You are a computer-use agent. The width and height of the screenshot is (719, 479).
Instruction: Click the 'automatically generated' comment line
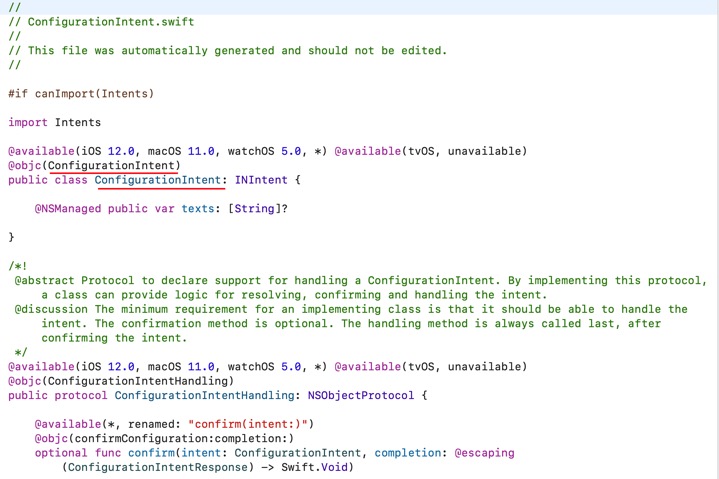click(x=237, y=50)
